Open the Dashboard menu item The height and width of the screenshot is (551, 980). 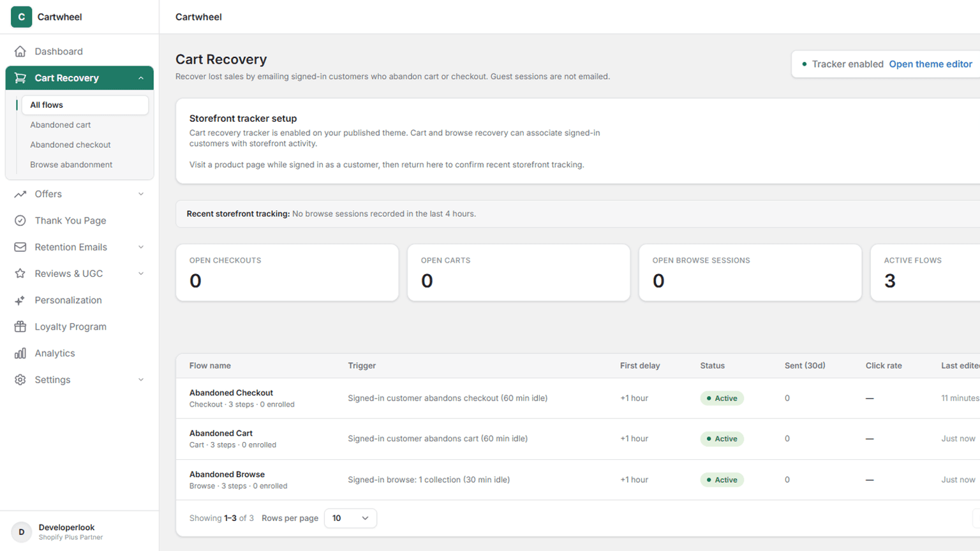click(80, 51)
